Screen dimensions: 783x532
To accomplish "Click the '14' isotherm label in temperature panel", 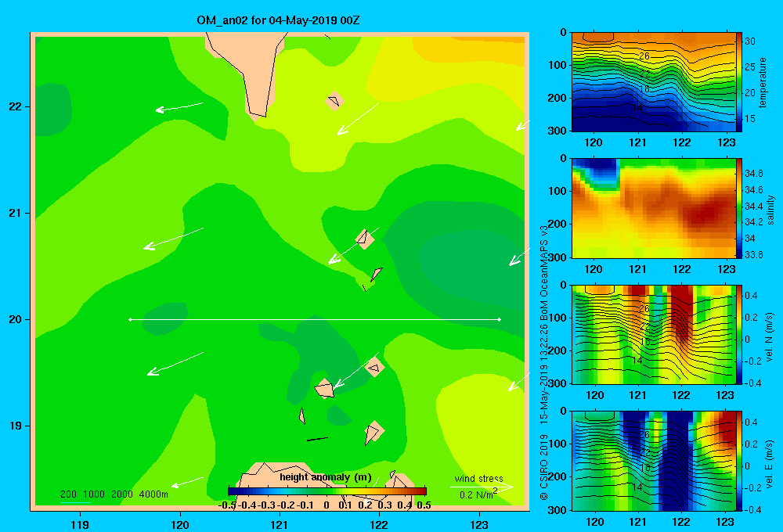I will click(637, 108).
